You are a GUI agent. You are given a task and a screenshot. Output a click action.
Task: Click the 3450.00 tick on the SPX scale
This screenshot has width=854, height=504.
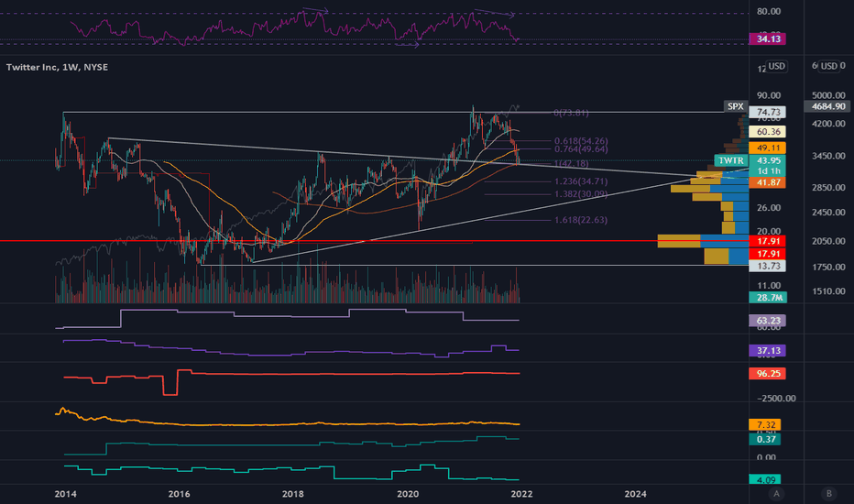[x=828, y=156]
